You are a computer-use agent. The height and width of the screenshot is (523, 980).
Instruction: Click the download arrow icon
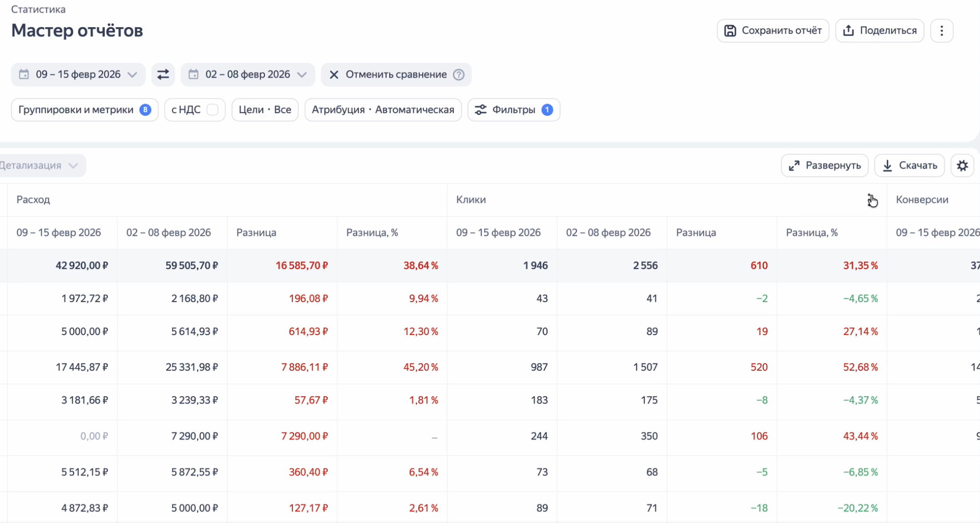click(887, 166)
